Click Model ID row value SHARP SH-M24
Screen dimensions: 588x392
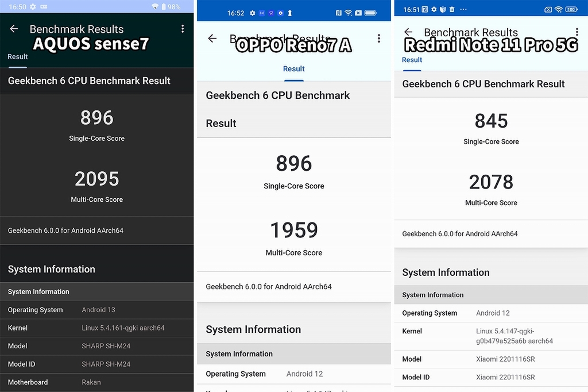tap(106, 364)
